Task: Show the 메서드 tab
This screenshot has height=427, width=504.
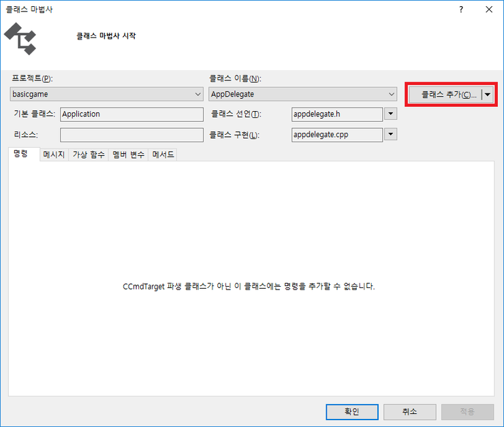Action: pos(163,155)
